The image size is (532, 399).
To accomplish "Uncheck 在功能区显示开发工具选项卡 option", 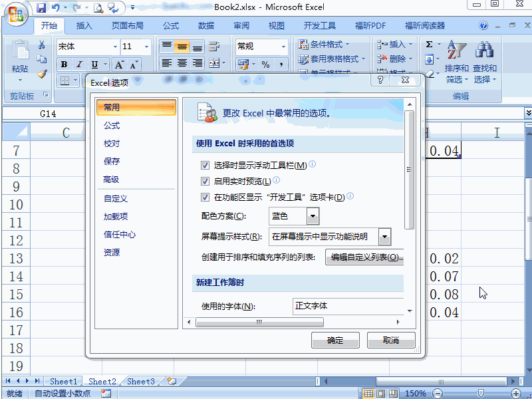I will point(205,196).
